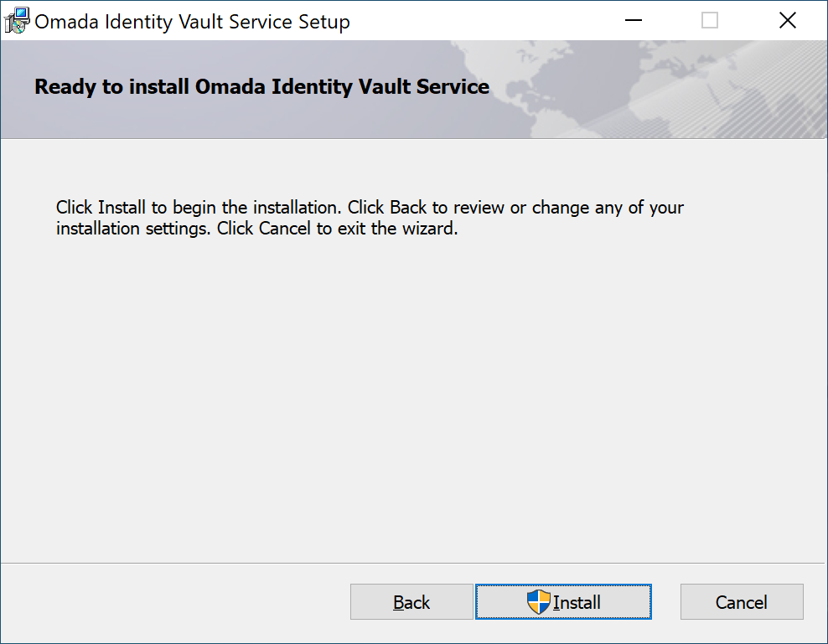828x644 pixels.
Task: Click the word Back in the instructions
Action: coord(408,208)
